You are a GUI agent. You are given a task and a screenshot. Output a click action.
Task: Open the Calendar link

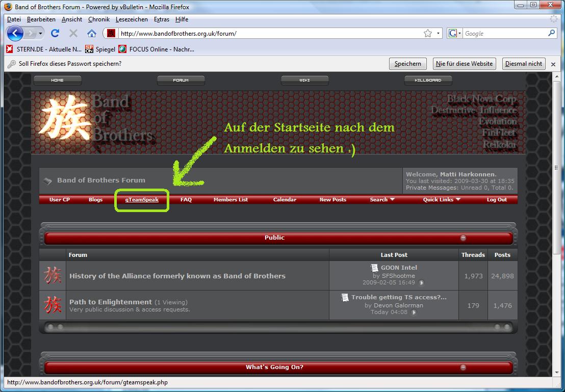click(285, 200)
